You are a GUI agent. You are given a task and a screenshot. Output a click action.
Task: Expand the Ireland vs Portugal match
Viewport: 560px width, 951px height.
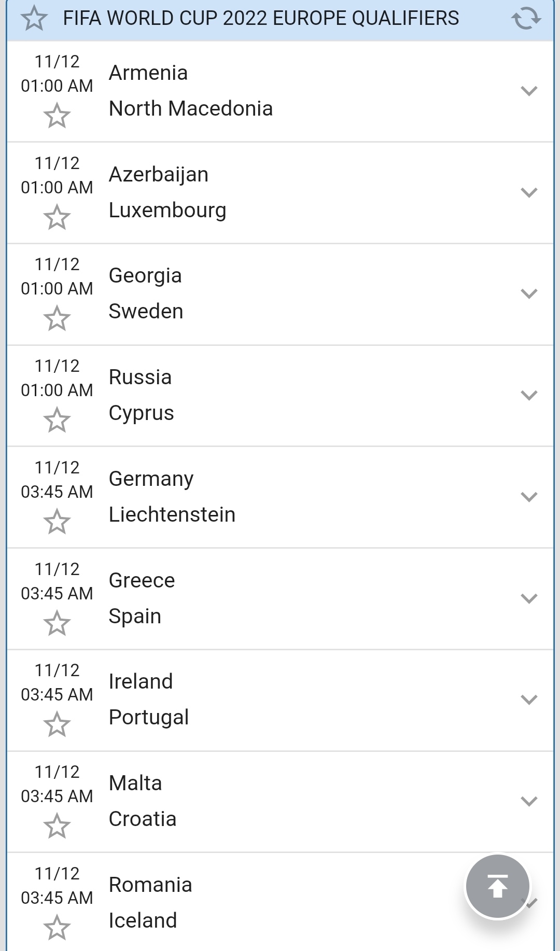tap(528, 700)
